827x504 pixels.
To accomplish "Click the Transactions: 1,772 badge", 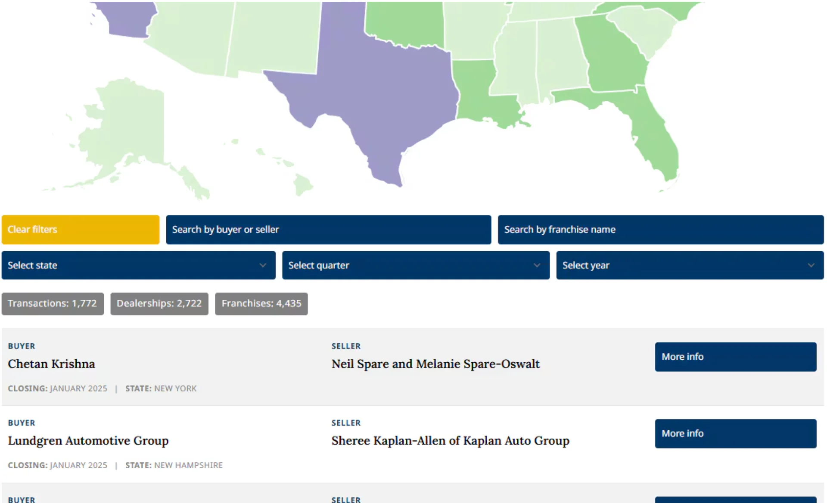I will click(53, 304).
